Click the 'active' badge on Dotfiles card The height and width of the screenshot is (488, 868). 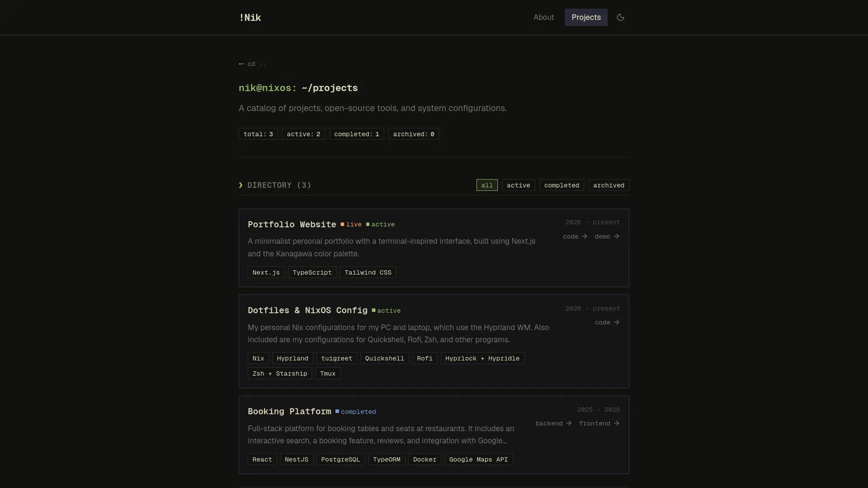(386, 311)
